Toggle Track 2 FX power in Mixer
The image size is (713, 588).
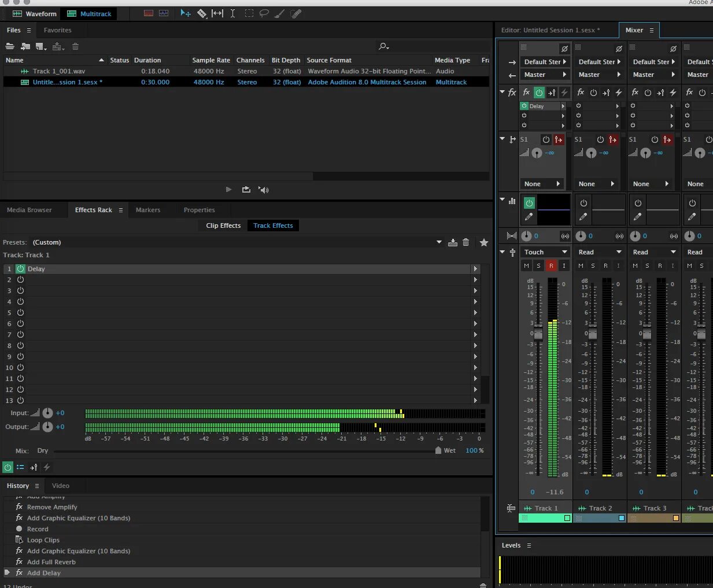pos(593,93)
